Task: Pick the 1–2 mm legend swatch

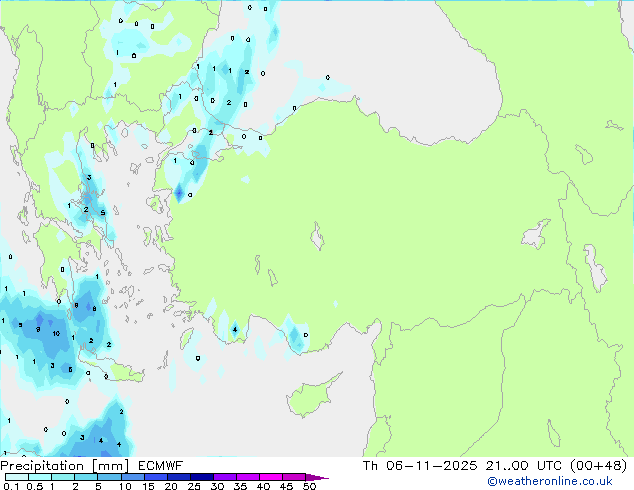Action: [63, 477]
